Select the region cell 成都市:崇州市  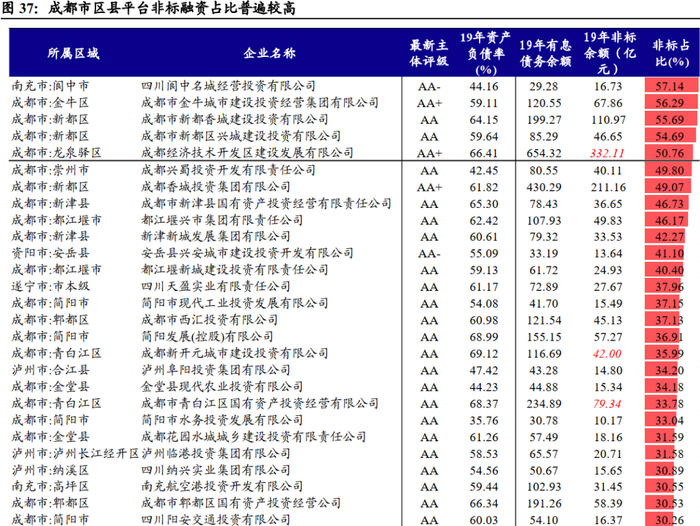pyautogui.click(x=50, y=170)
